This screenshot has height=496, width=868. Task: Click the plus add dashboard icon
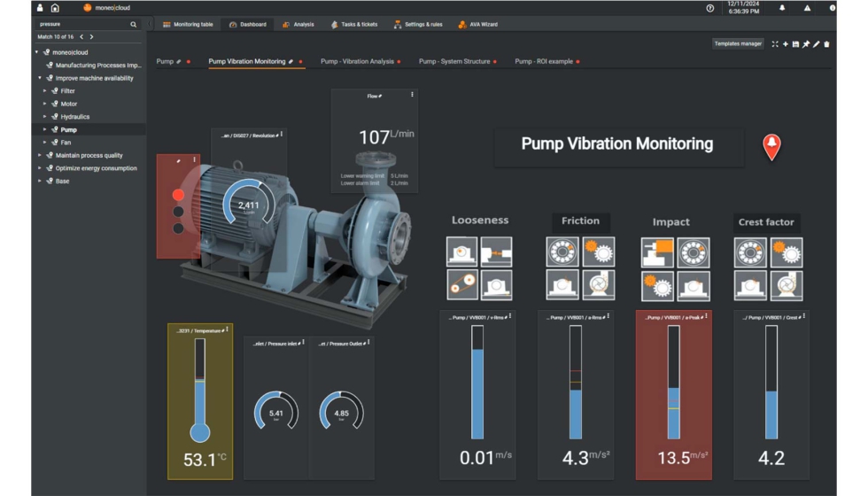click(785, 44)
